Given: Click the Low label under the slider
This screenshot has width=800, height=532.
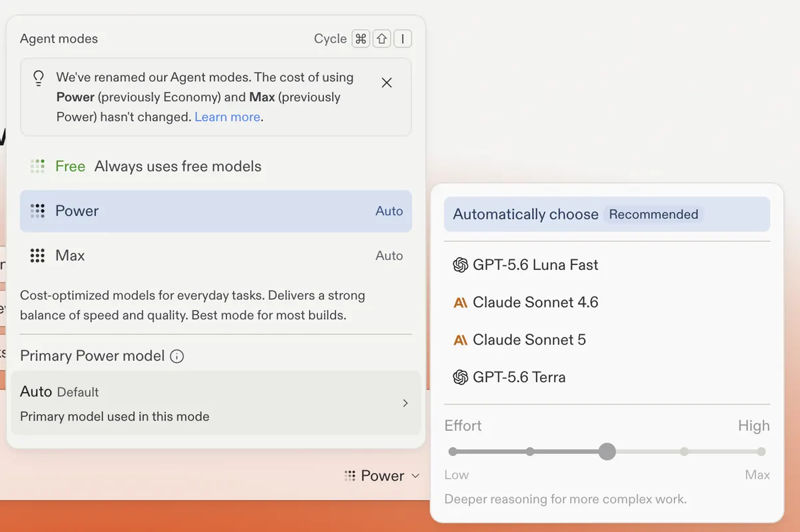Looking at the screenshot, I should click(457, 475).
